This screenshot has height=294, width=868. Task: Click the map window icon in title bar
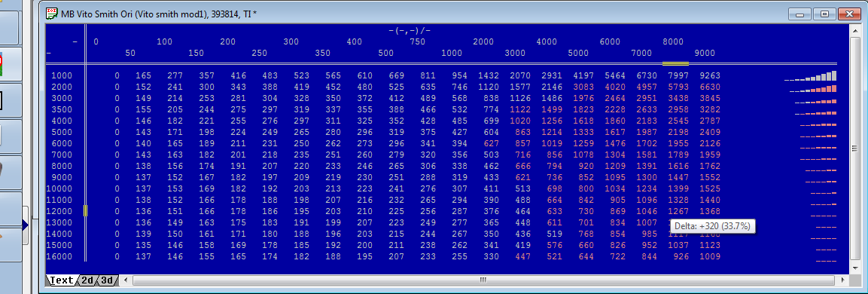tap(52, 14)
